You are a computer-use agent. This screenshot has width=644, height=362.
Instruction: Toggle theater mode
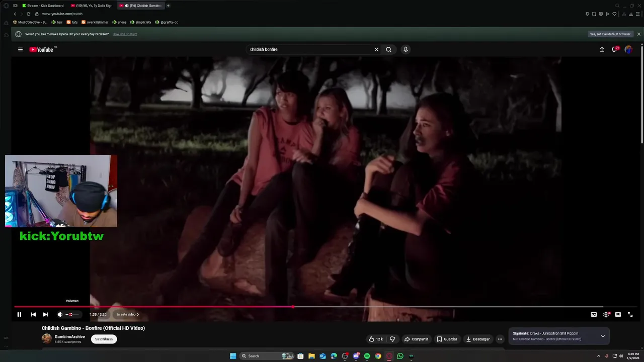pos(618,314)
